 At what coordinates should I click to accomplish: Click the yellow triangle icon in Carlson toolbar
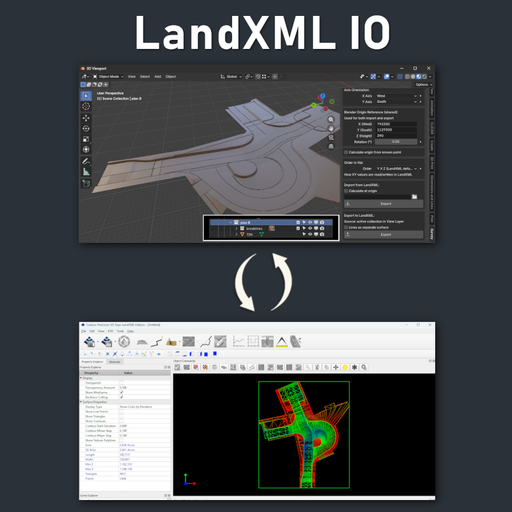tap(282, 342)
